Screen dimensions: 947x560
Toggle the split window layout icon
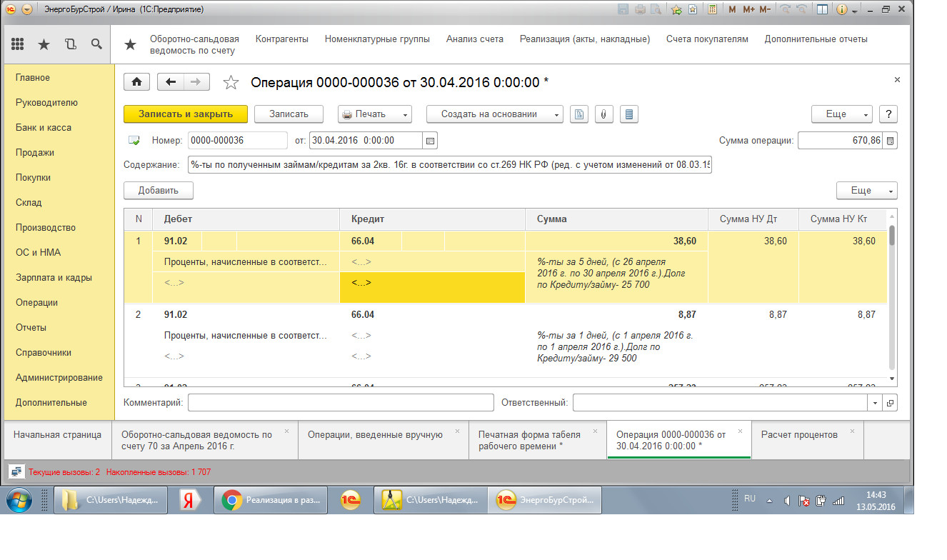[x=822, y=9]
